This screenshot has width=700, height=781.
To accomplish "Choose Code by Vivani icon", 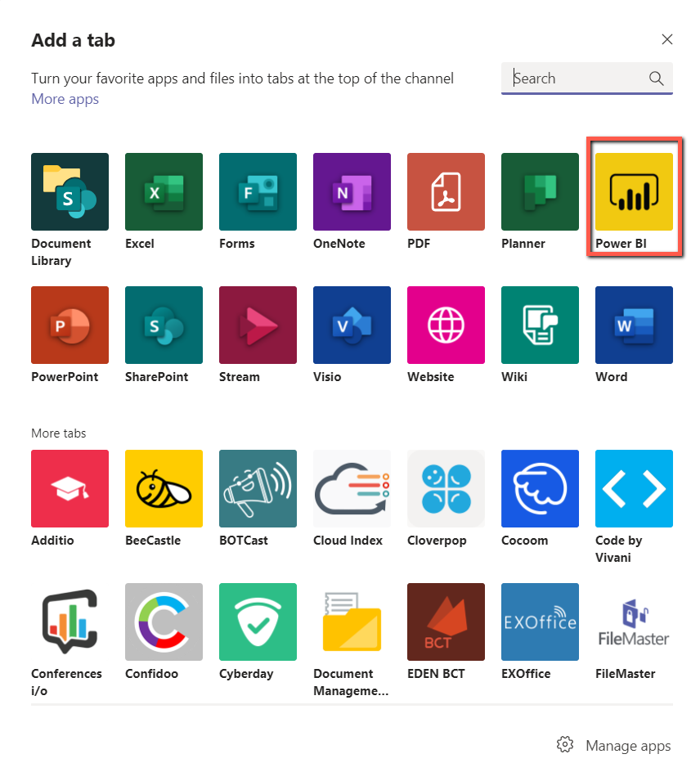I will tap(635, 488).
